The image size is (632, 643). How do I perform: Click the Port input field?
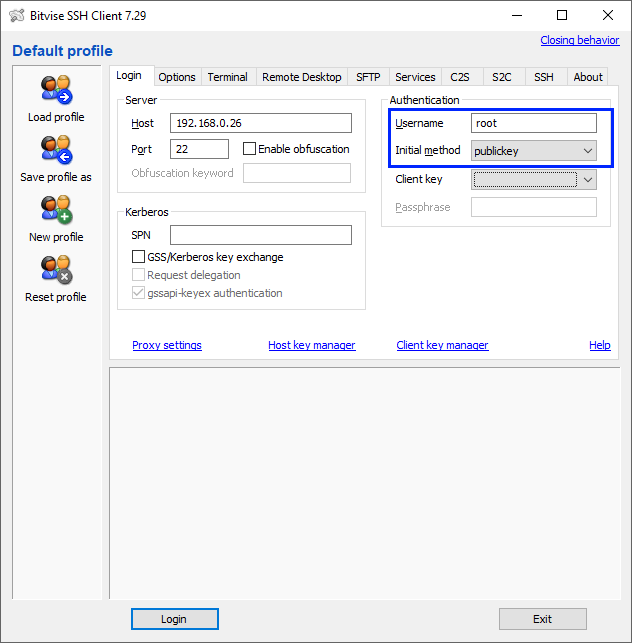pyautogui.click(x=199, y=149)
